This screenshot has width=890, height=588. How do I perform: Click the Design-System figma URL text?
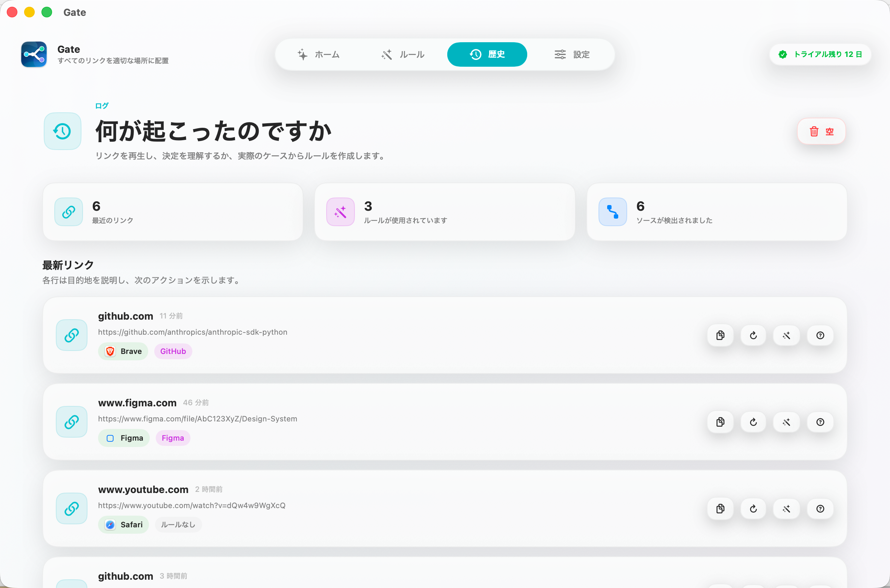198,419
